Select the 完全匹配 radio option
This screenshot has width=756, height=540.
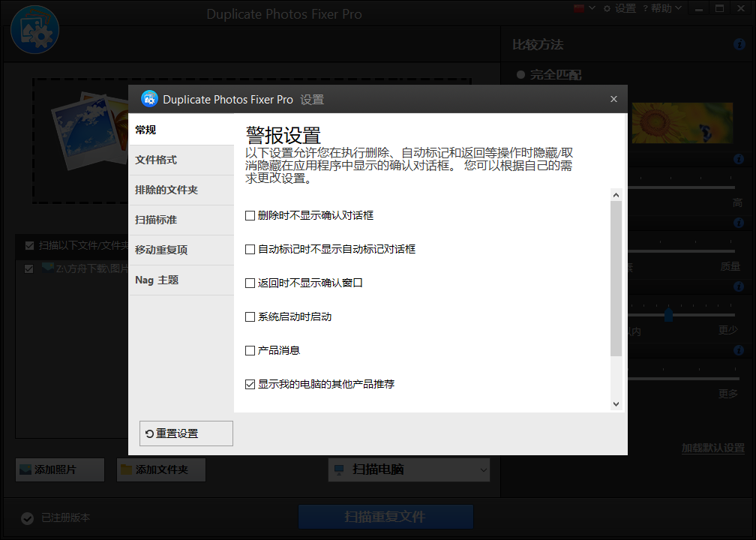pos(520,75)
